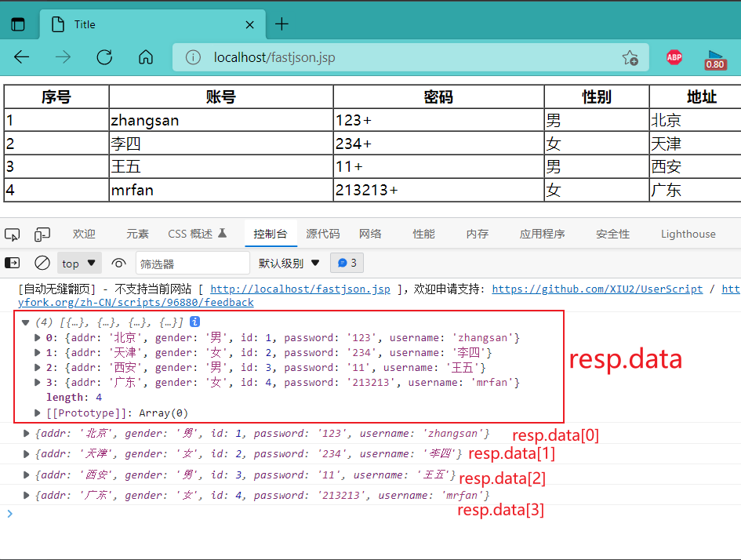Image resolution: width=741 pixels, height=560 pixels.
Task: Switch to the 性能 performance tab
Action: click(x=423, y=234)
